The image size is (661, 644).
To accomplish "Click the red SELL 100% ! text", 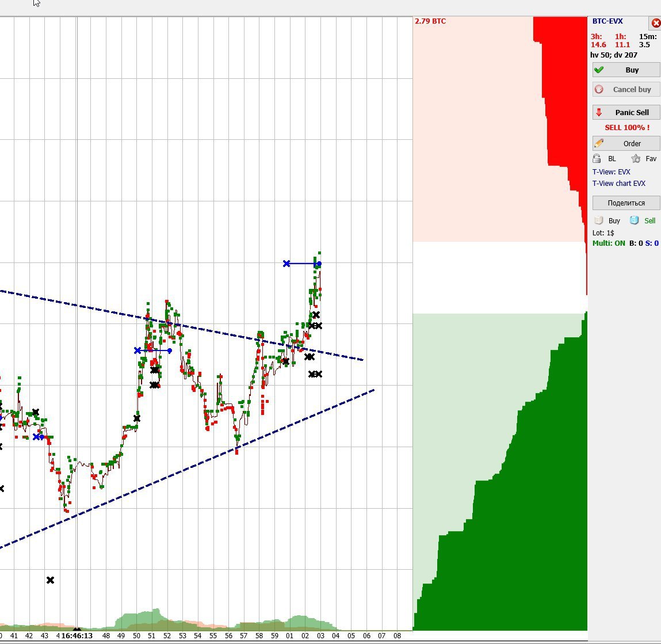I will click(626, 128).
